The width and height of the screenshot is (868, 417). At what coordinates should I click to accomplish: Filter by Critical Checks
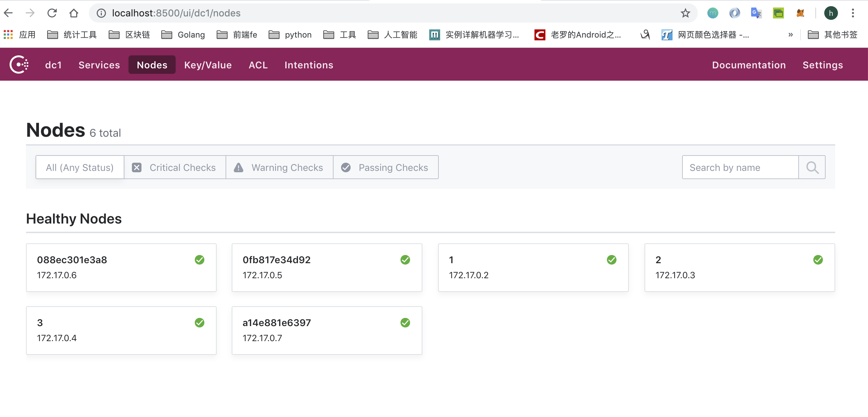pos(175,167)
